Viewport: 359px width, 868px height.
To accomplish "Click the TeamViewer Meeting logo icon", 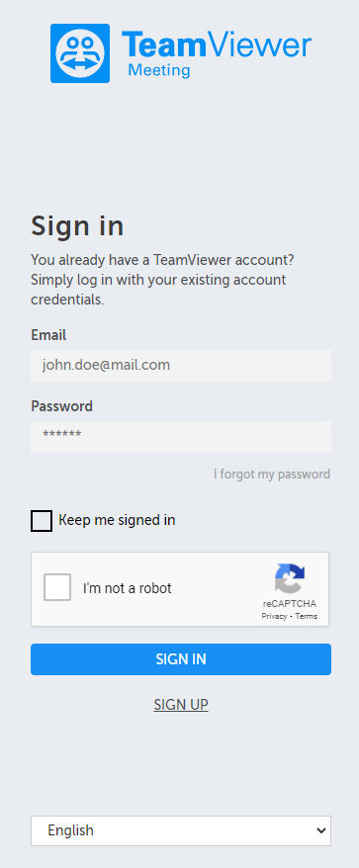I will [x=80, y=53].
